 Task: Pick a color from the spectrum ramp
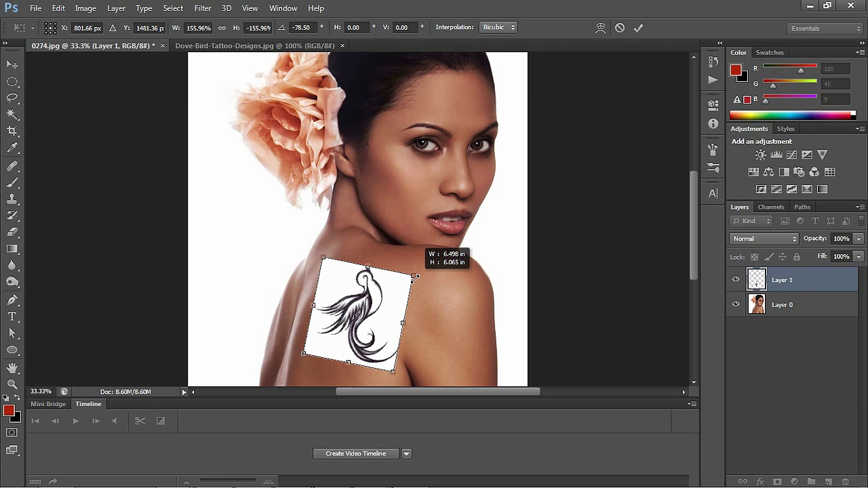(x=793, y=115)
